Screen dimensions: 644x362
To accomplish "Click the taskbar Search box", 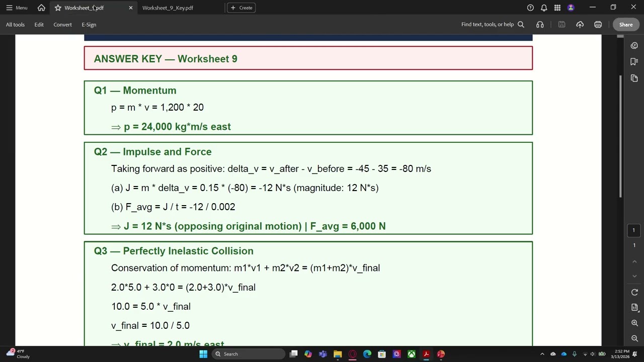I will (x=249, y=354).
